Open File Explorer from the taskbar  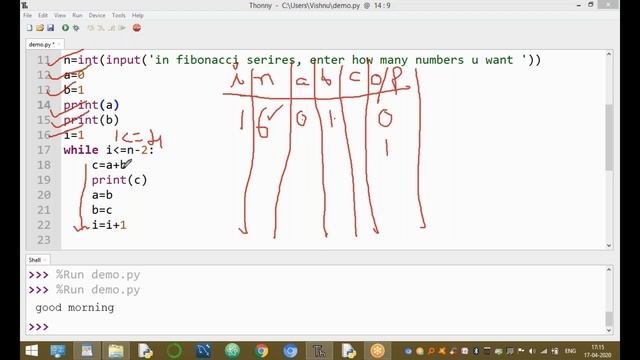116,351
